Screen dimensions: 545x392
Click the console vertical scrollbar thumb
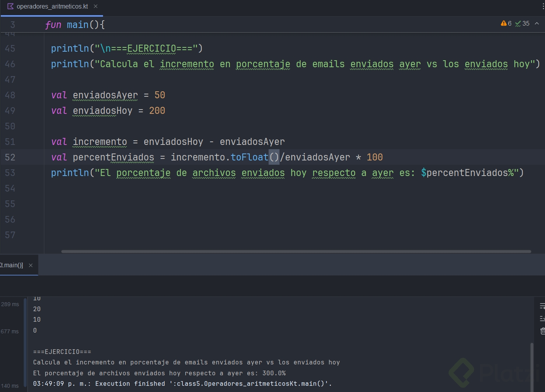[x=532, y=365]
